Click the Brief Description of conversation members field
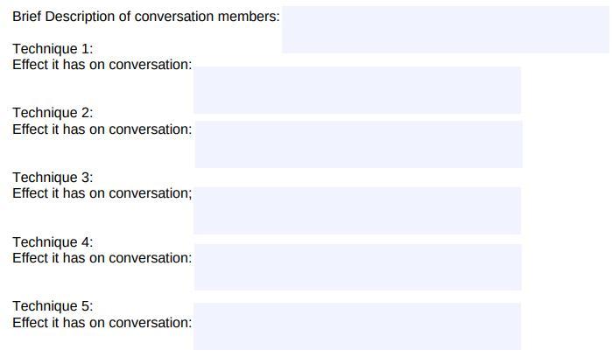The width and height of the screenshot is (612, 364). pos(446,30)
